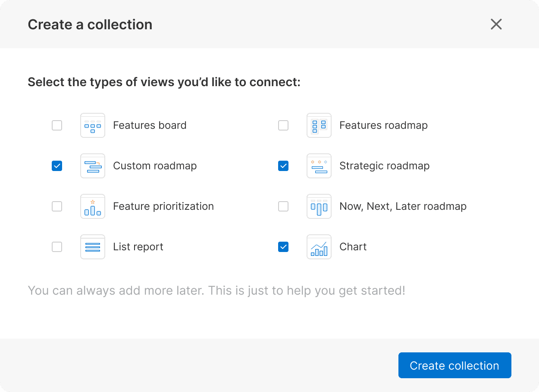Uncheck the Custom roadmap checkbox
539x392 pixels.
coord(57,166)
